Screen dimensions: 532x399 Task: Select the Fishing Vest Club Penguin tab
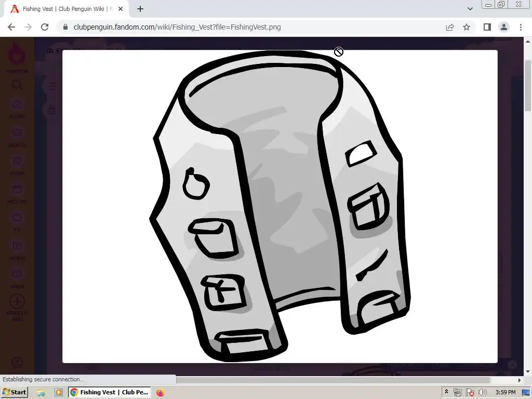pyautogui.click(x=66, y=9)
